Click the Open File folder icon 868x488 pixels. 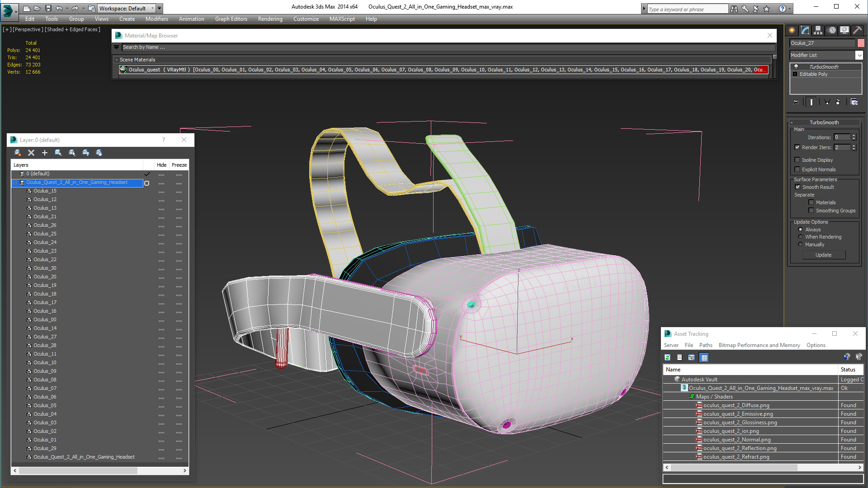tap(38, 8)
